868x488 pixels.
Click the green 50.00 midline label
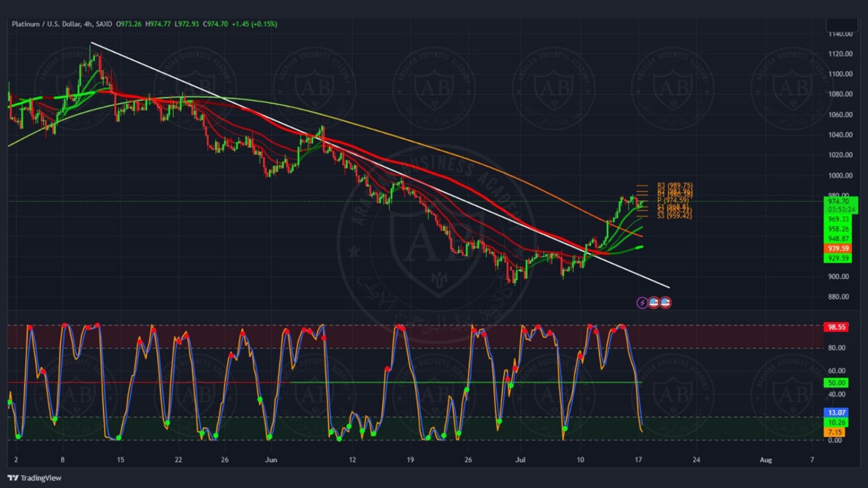click(836, 383)
